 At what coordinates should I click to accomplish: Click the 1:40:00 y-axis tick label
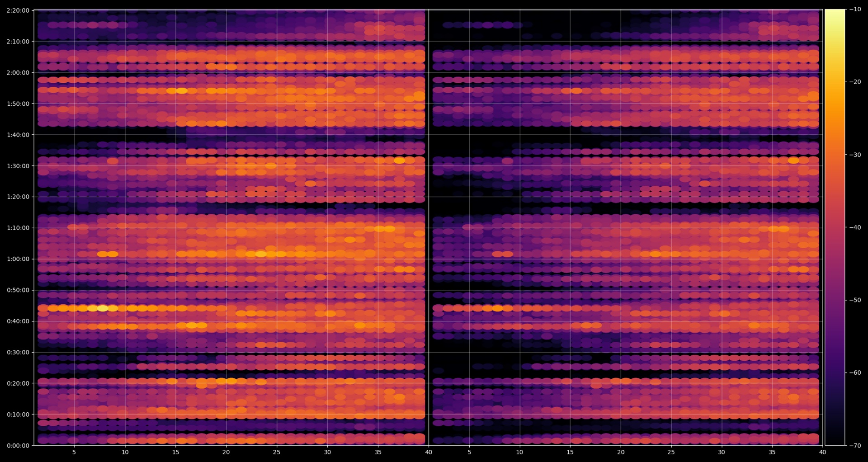18,135
